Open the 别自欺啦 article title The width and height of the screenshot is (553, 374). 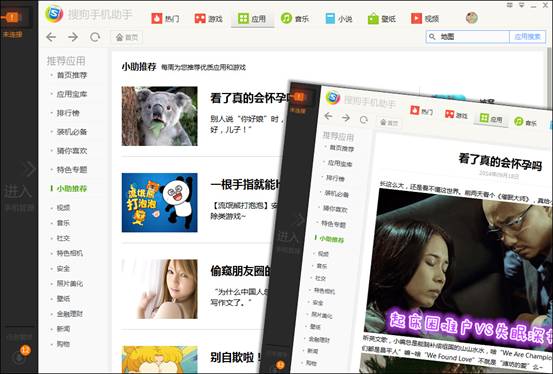click(x=236, y=357)
